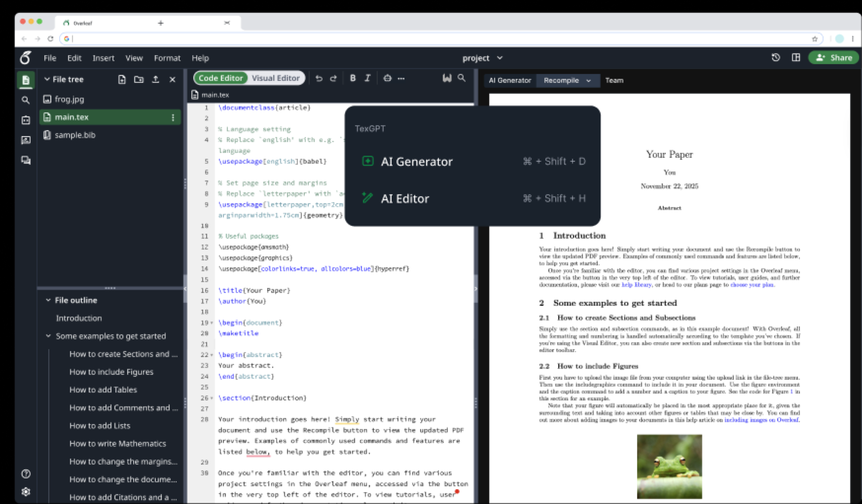Select frog.jpg in file tree
This screenshot has height=504, width=862.
(x=109, y=99)
